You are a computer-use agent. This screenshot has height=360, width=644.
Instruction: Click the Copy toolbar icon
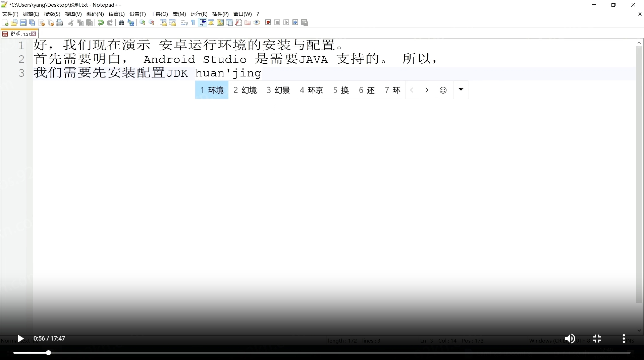tap(80, 22)
